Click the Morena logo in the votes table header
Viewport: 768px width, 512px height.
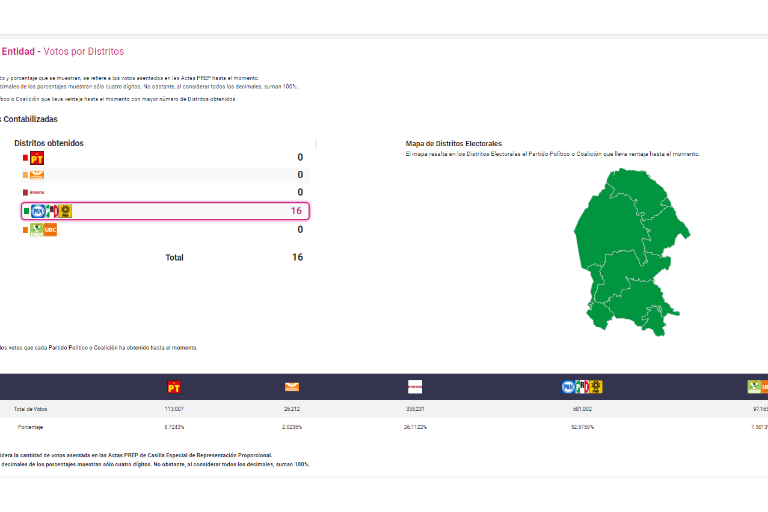point(414,387)
